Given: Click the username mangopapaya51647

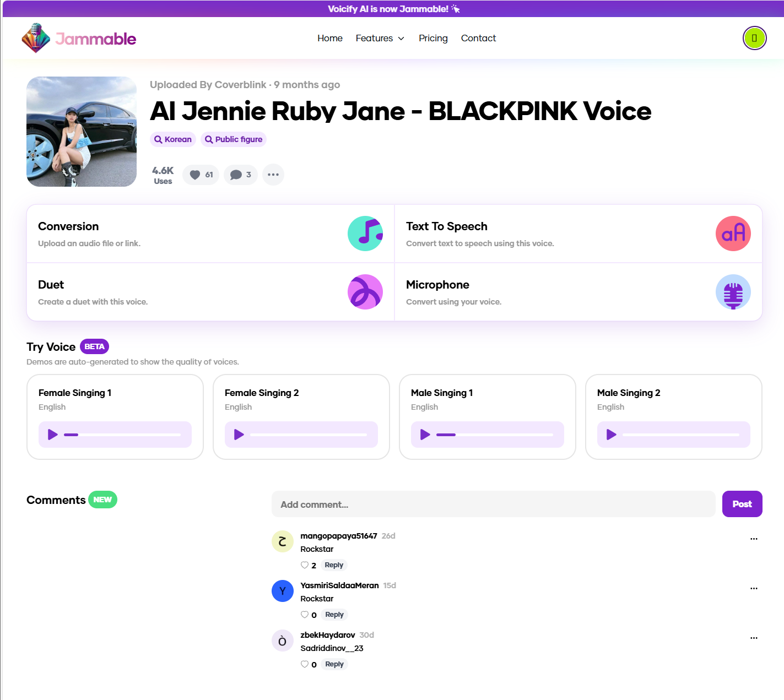Looking at the screenshot, I should pyautogui.click(x=339, y=536).
